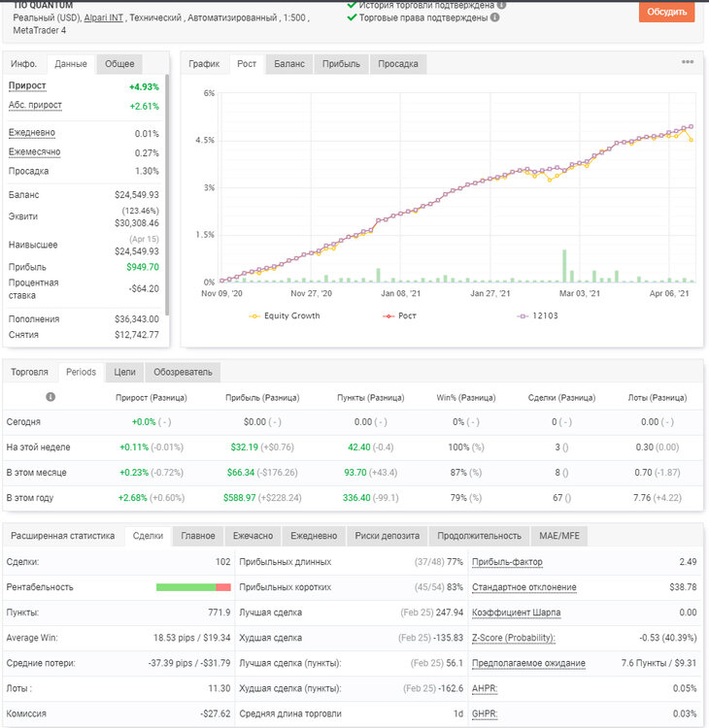Click the info icon in Periods table header

tap(51, 397)
